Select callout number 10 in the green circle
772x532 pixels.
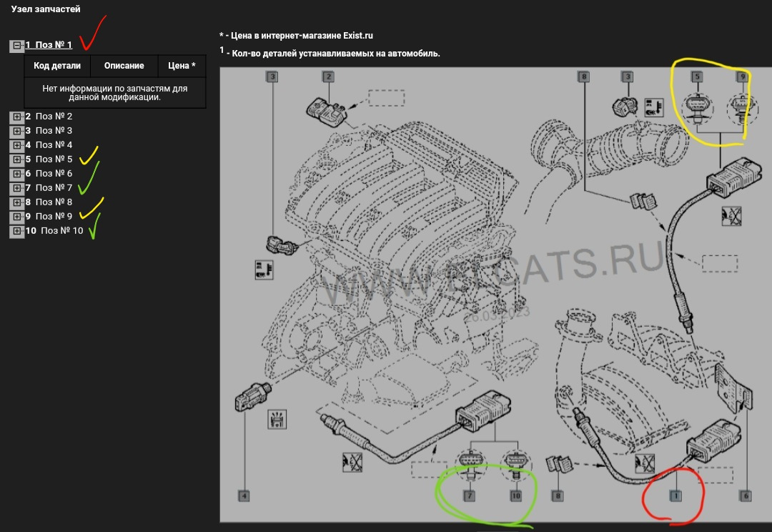coord(515,495)
